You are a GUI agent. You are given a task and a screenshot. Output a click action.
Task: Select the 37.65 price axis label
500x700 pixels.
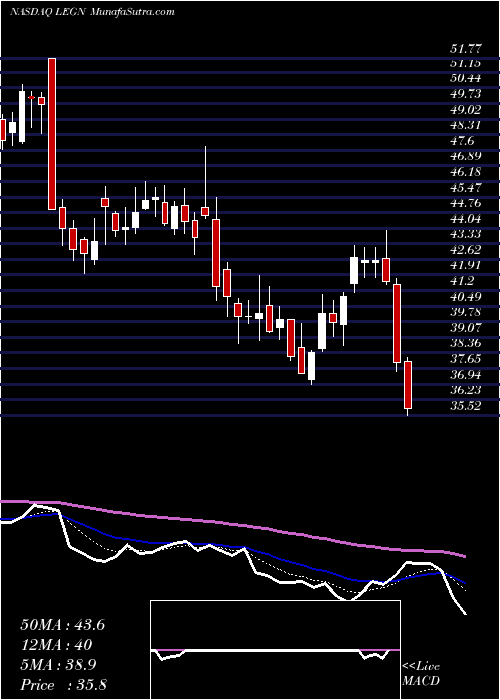[x=464, y=359]
